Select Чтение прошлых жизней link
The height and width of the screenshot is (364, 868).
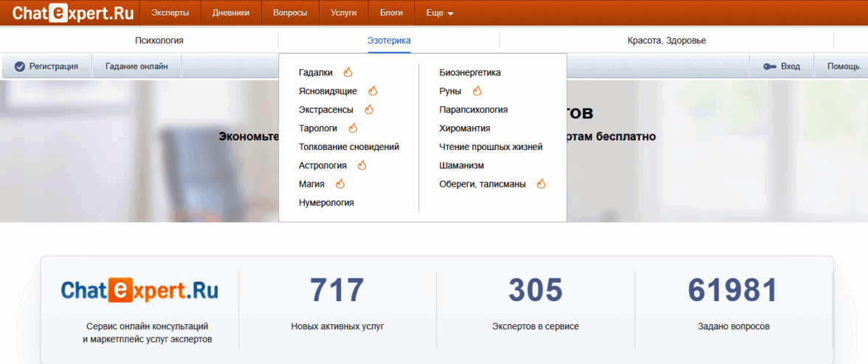click(491, 147)
